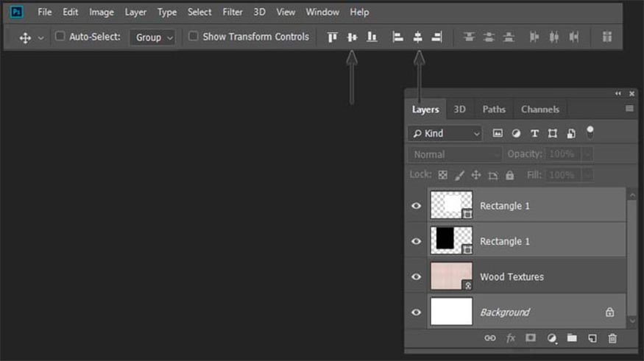
Task: Switch to the Channels tab
Action: [x=540, y=110]
